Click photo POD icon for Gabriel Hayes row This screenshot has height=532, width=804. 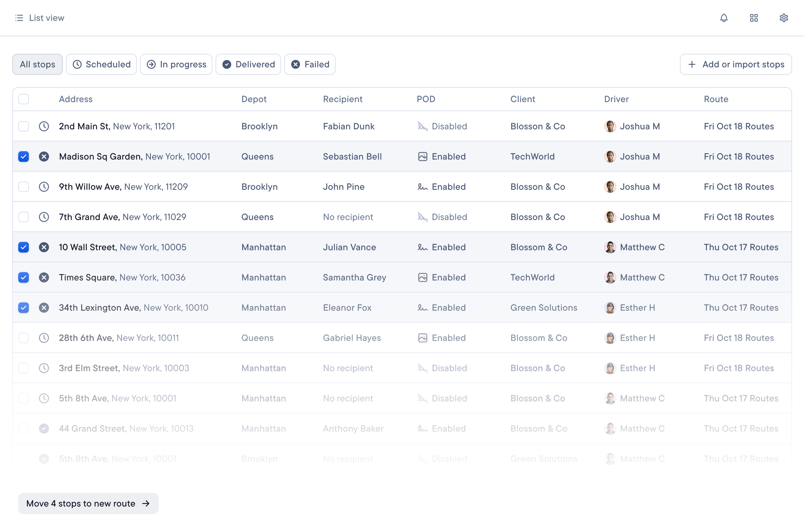coord(422,337)
